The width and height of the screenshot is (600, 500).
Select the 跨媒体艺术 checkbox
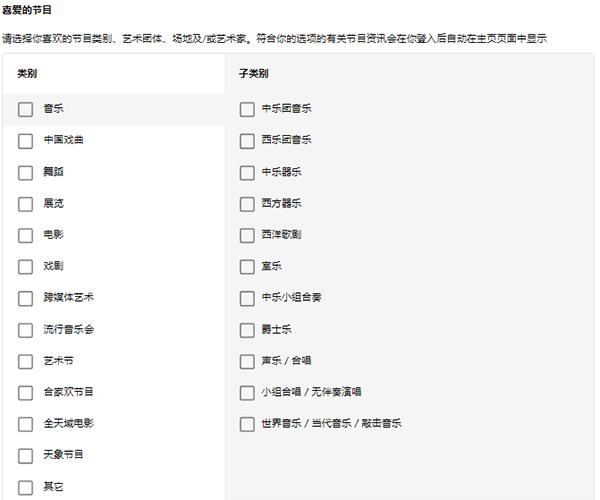pyautogui.click(x=25, y=298)
